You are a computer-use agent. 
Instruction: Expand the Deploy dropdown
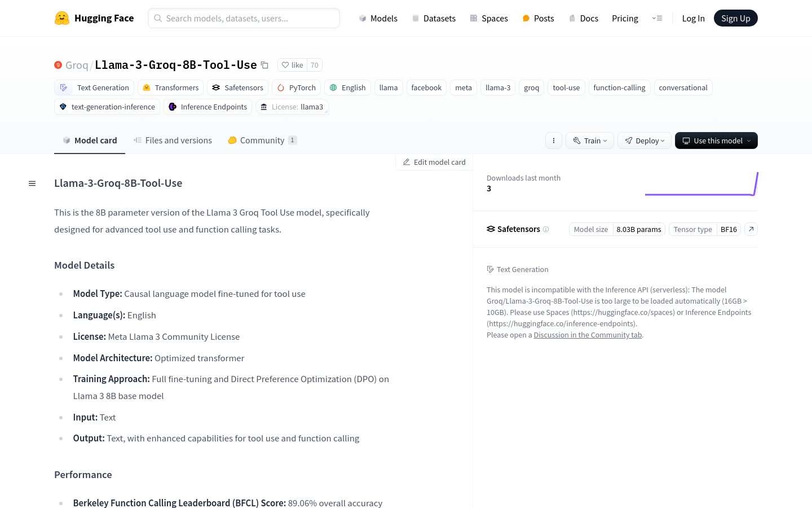(x=645, y=141)
